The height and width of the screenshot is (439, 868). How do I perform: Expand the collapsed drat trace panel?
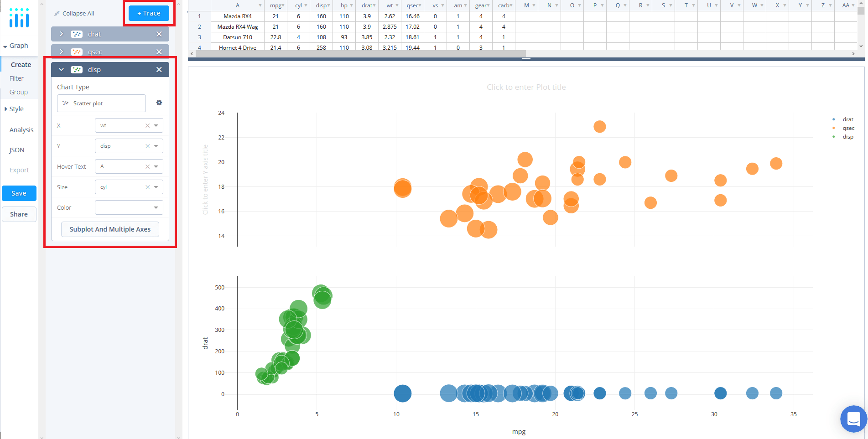(x=61, y=34)
